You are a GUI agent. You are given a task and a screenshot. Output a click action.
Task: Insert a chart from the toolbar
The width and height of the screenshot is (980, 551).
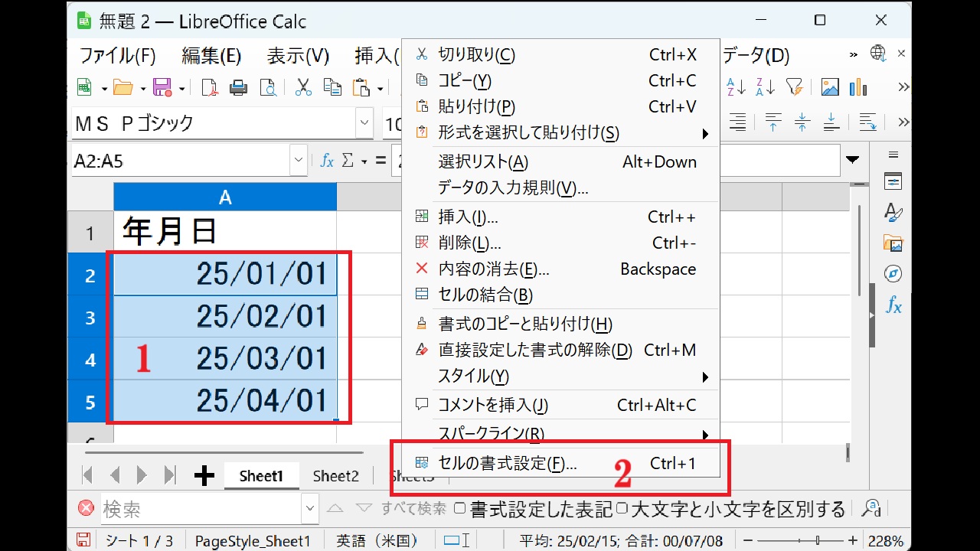[858, 87]
